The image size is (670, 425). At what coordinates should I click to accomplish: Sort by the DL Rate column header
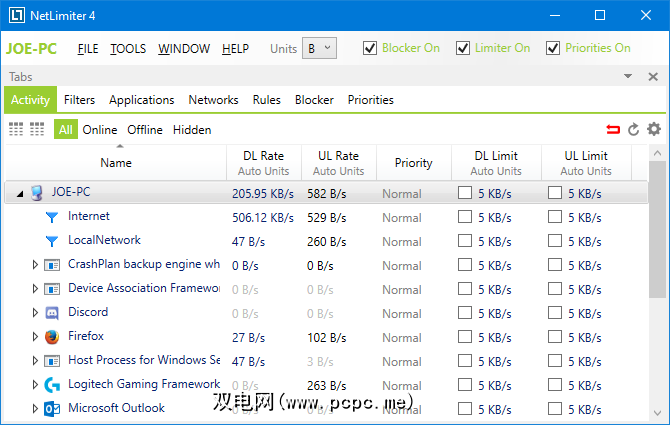[263, 156]
